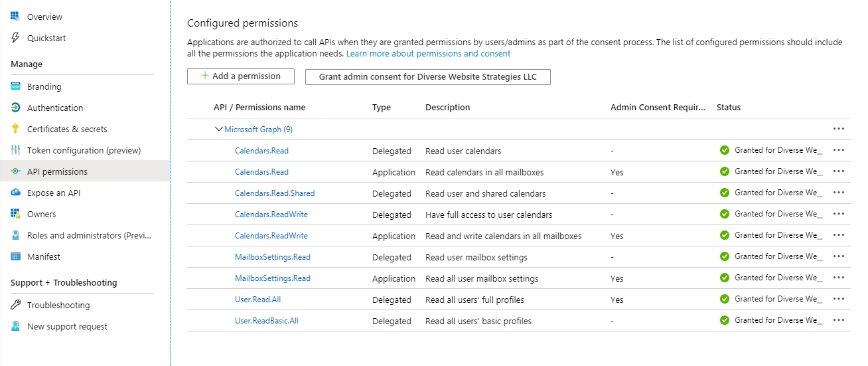Click the Manifest icon in sidebar
The image size is (868, 366).
point(15,256)
